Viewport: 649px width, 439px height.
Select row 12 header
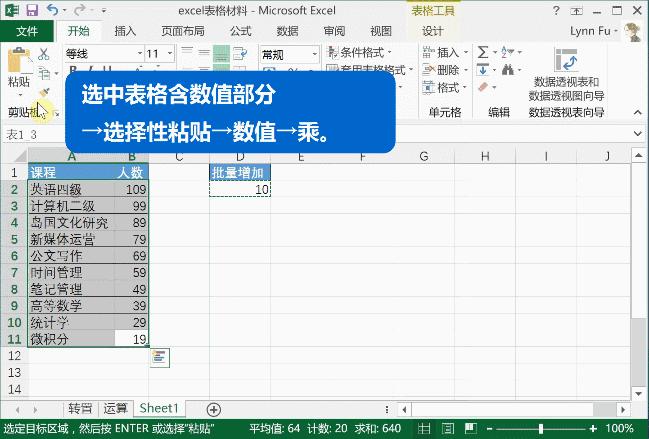14,356
